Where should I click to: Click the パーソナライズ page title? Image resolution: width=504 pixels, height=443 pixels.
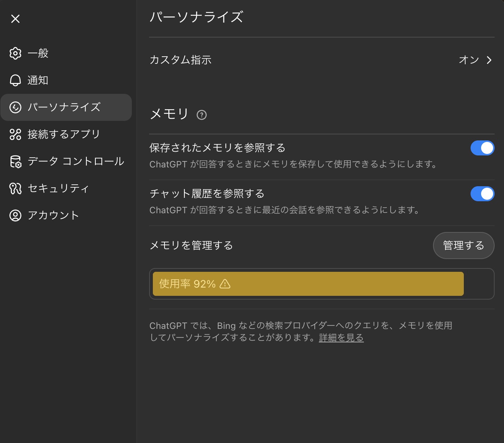point(196,17)
